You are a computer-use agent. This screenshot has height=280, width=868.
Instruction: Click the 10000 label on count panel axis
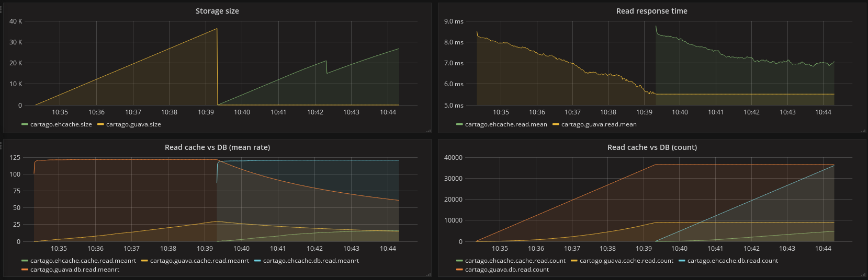pyautogui.click(x=453, y=220)
